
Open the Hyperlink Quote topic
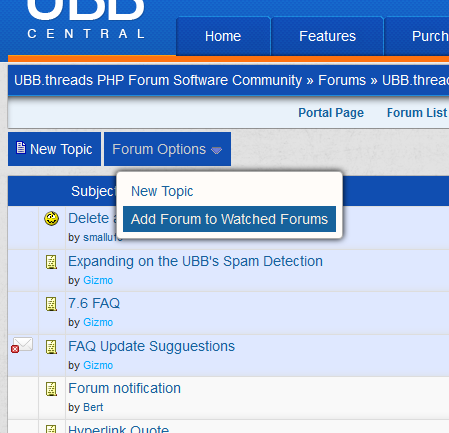pos(118,429)
